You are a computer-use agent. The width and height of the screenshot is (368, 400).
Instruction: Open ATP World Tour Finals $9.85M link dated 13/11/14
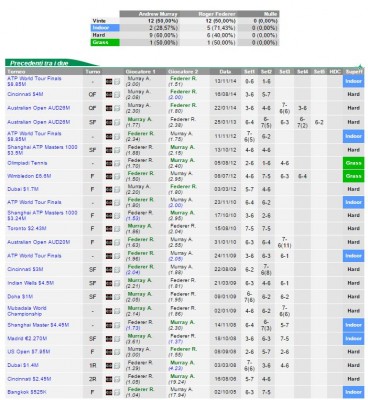point(34,81)
